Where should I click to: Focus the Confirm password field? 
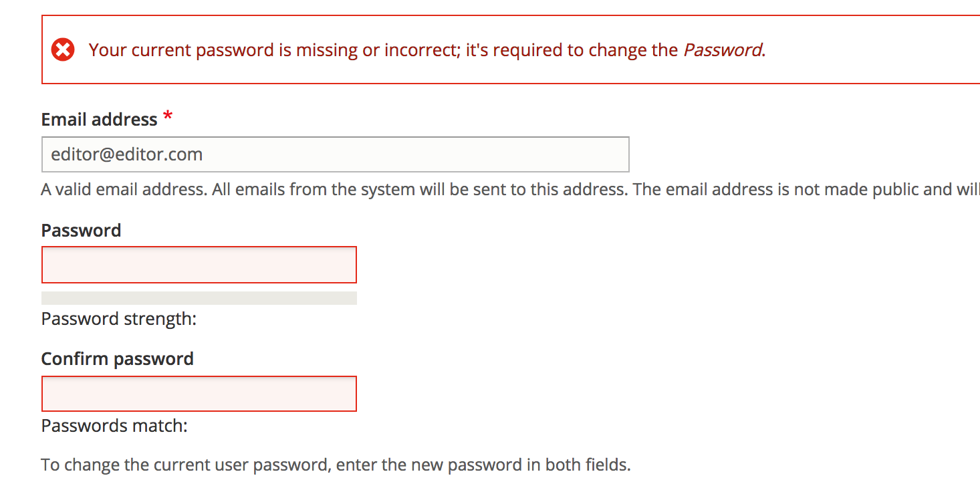[199, 394]
